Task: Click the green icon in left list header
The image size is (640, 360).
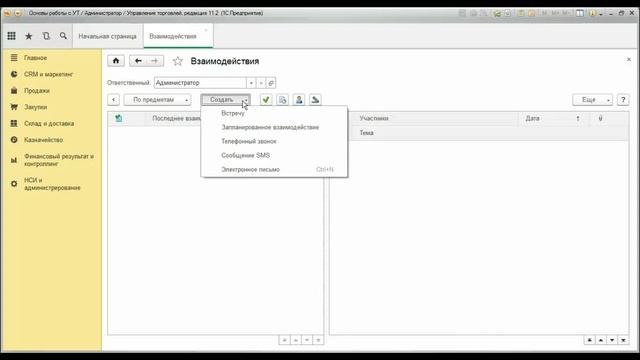Action: 118,118
